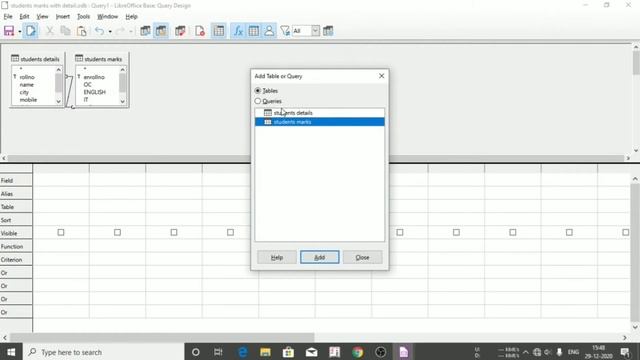
Task: Click the Clear Query icon
Action: click(x=200, y=31)
